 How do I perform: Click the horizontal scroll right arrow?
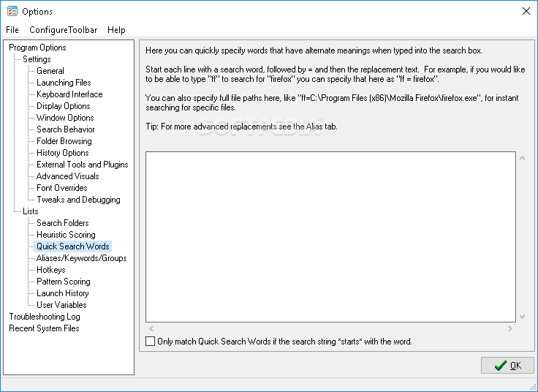510,328
